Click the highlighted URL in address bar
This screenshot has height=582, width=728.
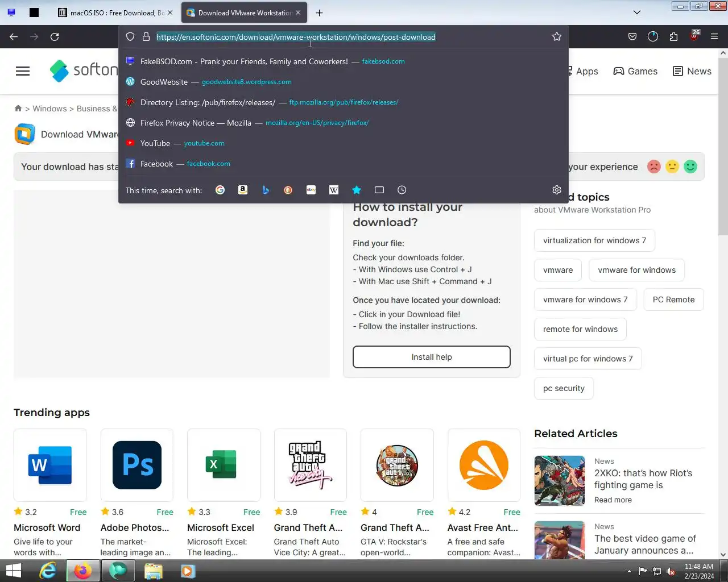[296, 37]
